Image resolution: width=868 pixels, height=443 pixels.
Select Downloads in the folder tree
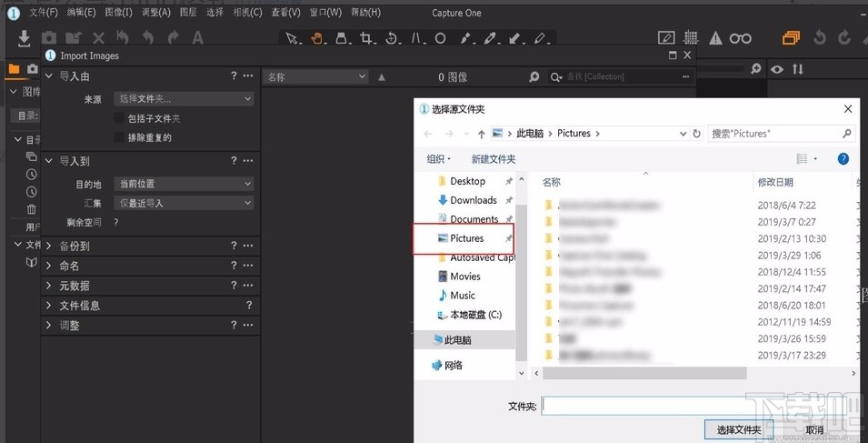click(x=474, y=200)
